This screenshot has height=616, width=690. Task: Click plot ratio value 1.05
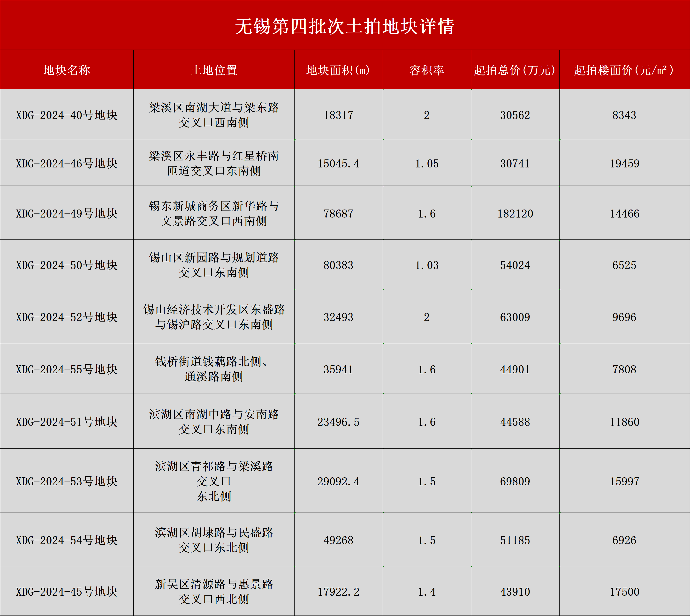pyautogui.click(x=427, y=164)
